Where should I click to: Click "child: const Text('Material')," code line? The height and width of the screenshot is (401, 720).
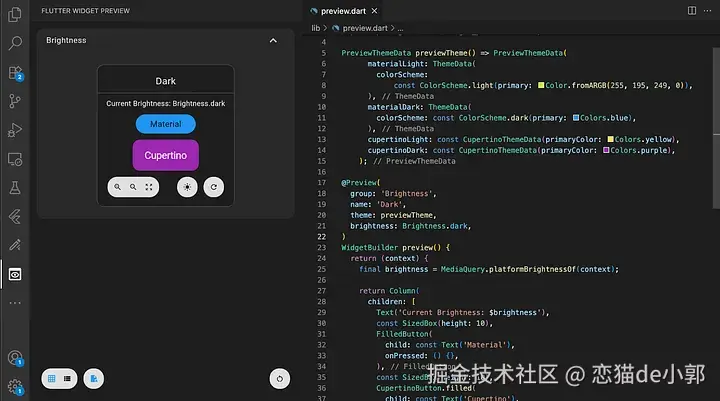tap(450, 345)
